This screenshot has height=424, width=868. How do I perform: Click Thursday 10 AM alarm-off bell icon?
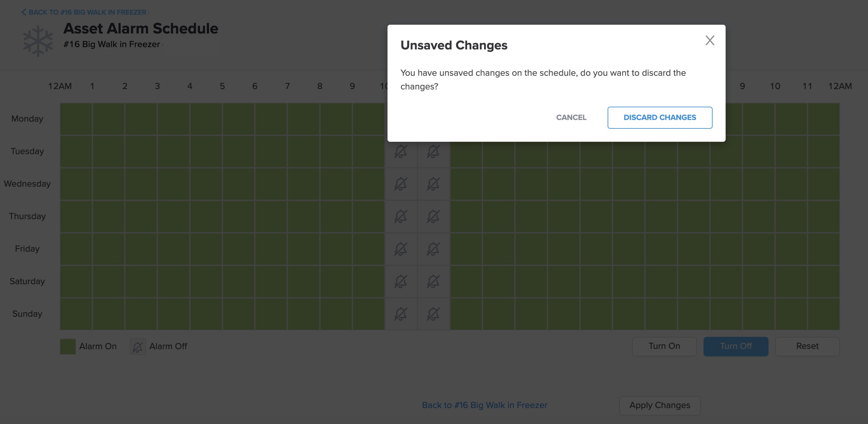point(401,216)
